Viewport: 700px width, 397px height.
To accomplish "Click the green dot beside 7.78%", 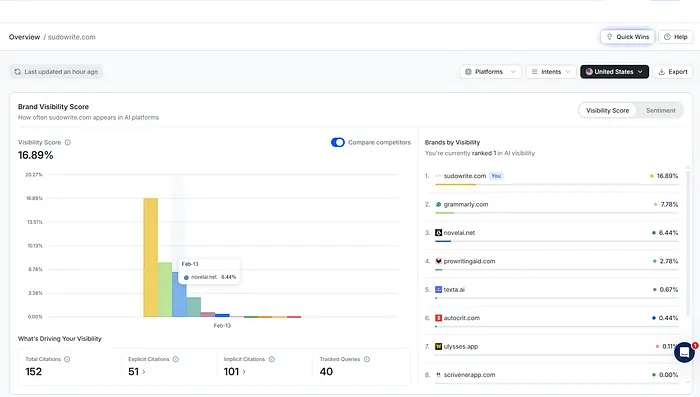I will point(655,205).
